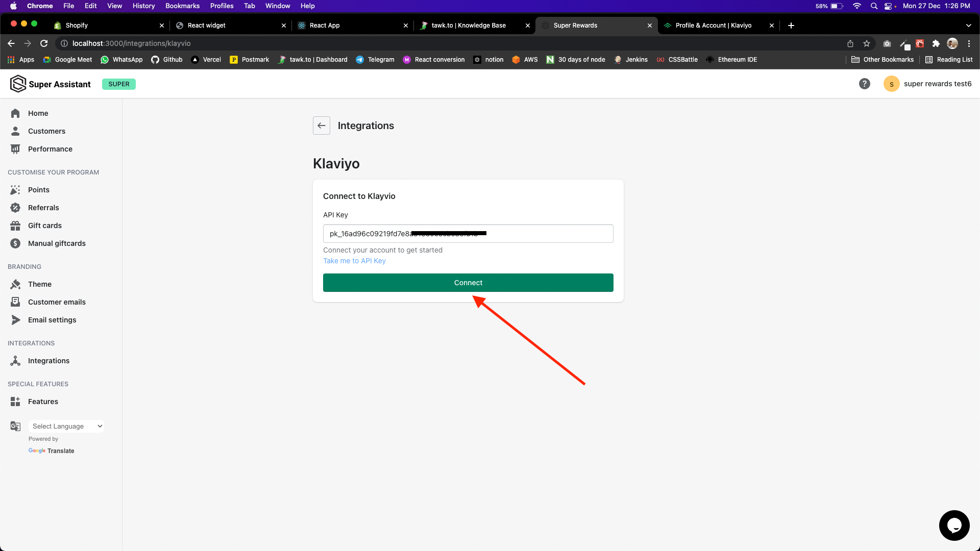Open Chrome extensions puzzle icon

(x=936, y=43)
